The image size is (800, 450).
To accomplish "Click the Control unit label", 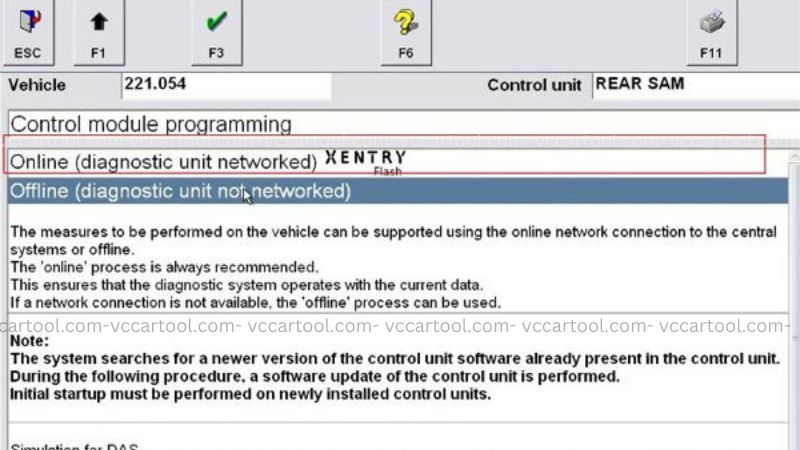I will click(534, 85).
